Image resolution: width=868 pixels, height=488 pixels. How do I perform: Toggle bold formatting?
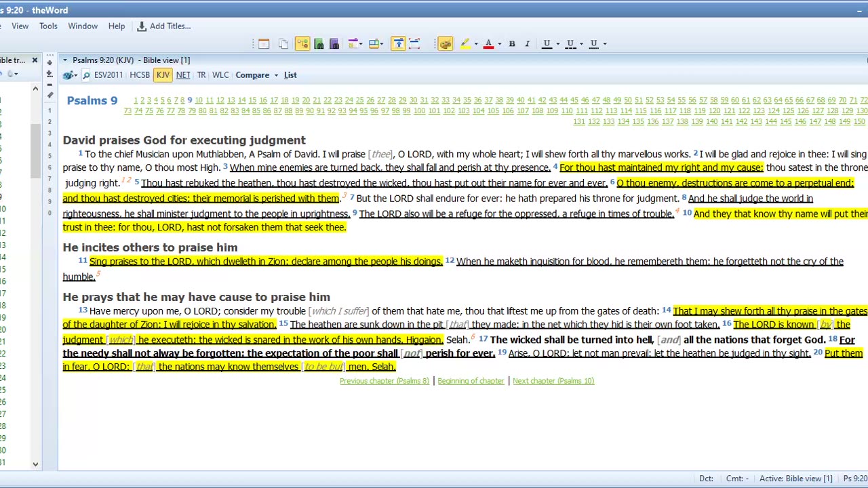point(512,43)
